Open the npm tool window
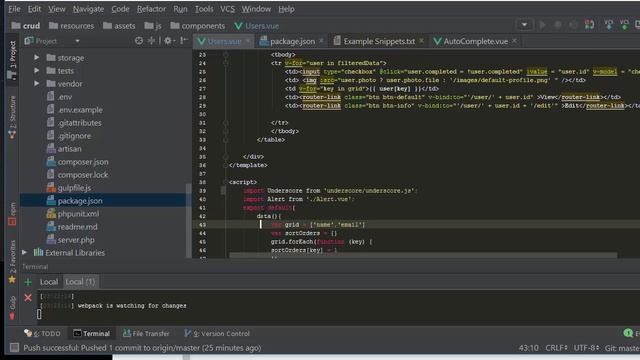This screenshot has width=640, height=360. tap(12, 214)
